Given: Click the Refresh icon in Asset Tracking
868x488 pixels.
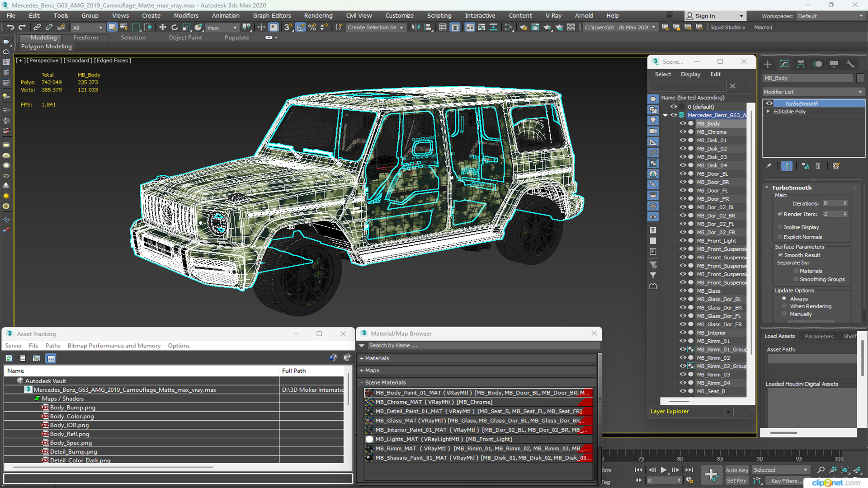Looking at the screenshot, I should tap(9, 358).
